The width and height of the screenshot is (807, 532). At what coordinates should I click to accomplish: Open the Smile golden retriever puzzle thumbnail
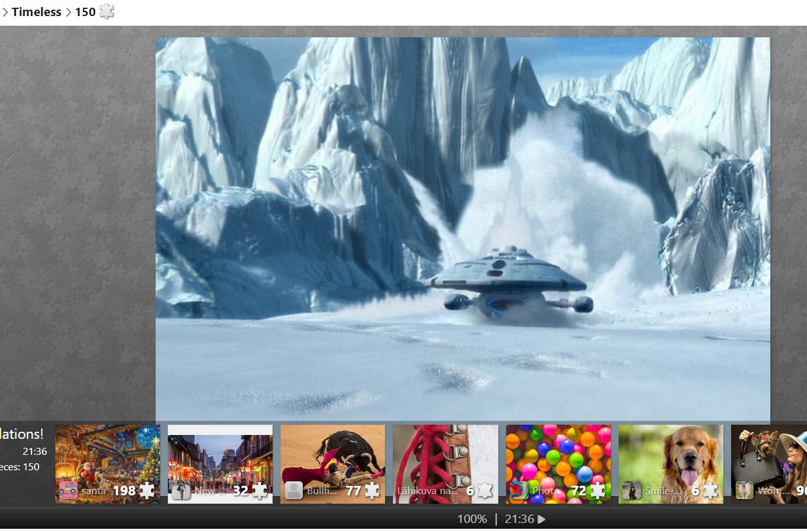click(x=671, y=464)
